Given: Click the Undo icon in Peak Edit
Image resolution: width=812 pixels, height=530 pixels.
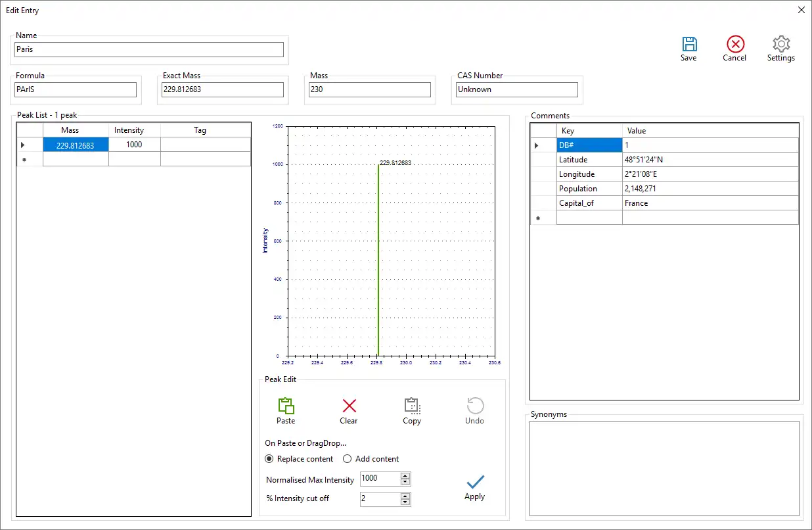Looking at the screenshot, I should 475,406.
